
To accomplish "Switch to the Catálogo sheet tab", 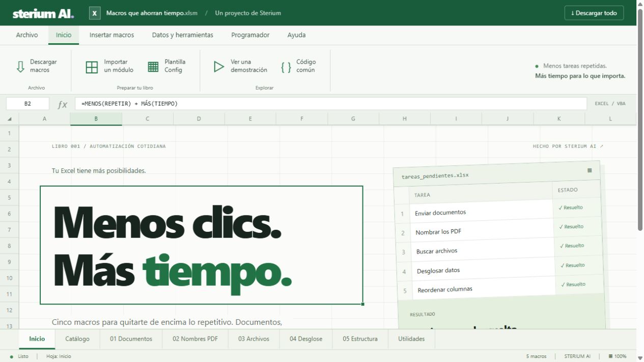I will coord(77,339).
